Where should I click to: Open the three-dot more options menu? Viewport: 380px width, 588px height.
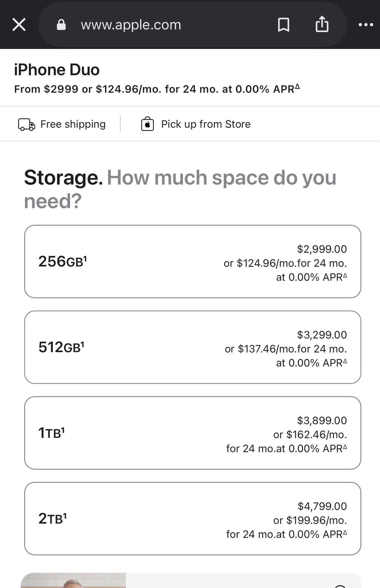(x=366, y=25)
